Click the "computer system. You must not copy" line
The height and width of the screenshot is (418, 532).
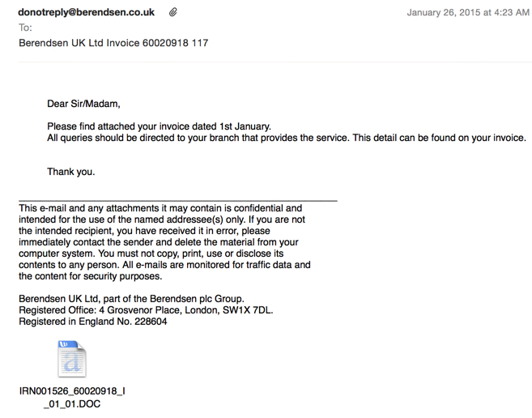click(151, 254)
